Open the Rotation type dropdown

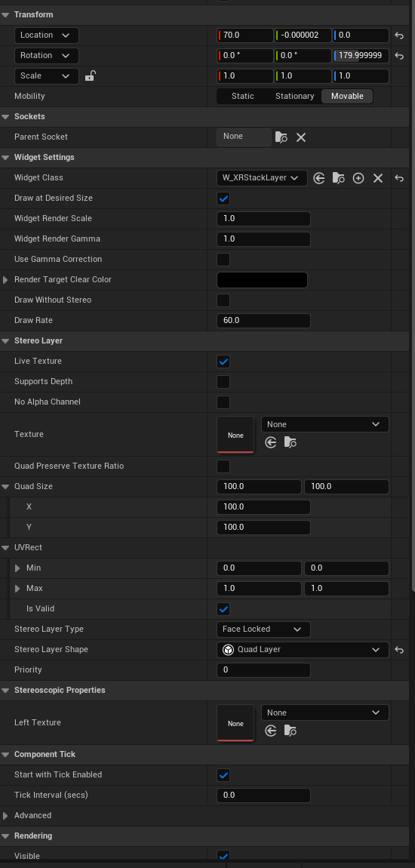coord(47,56)
